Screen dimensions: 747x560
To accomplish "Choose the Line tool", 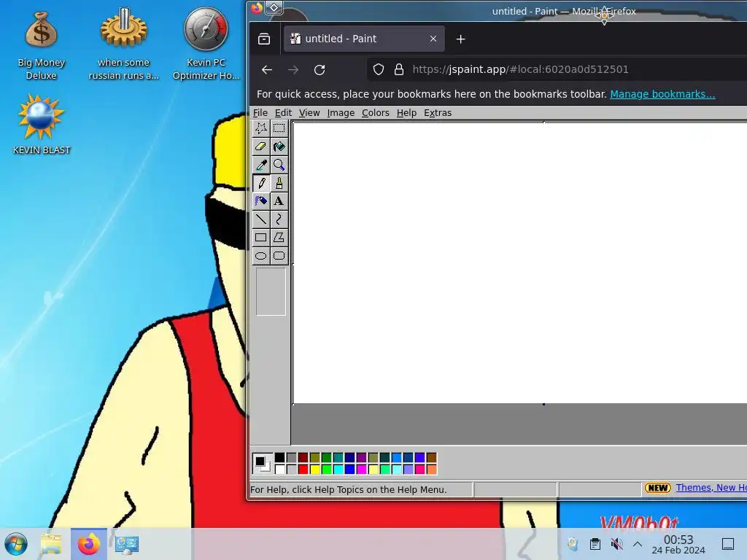I will 260,219.
